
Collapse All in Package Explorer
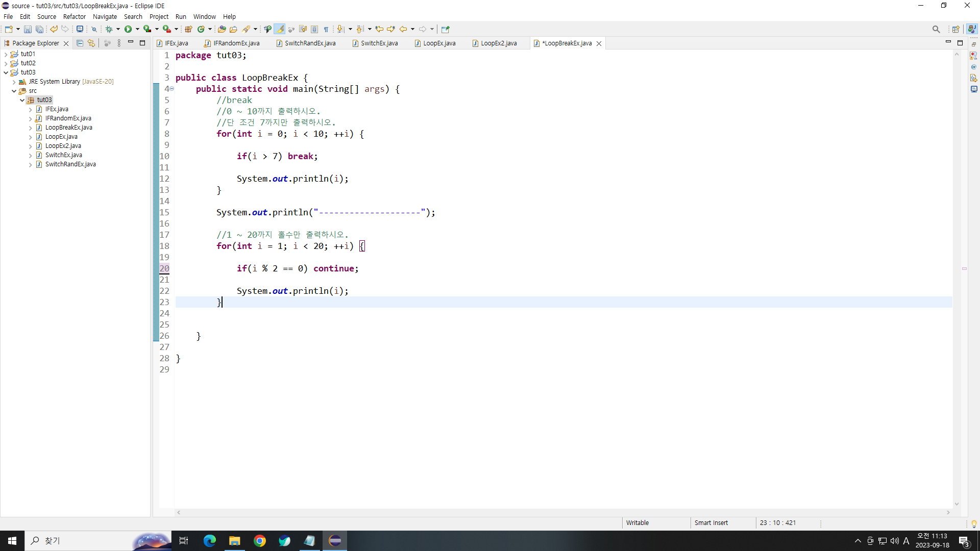[x=80, y=43]
